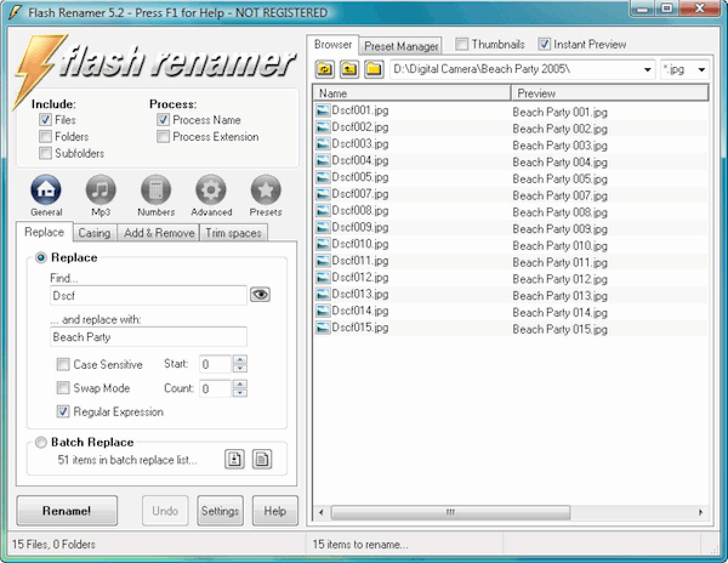Open the General options panel

click(x=45, y=190)
